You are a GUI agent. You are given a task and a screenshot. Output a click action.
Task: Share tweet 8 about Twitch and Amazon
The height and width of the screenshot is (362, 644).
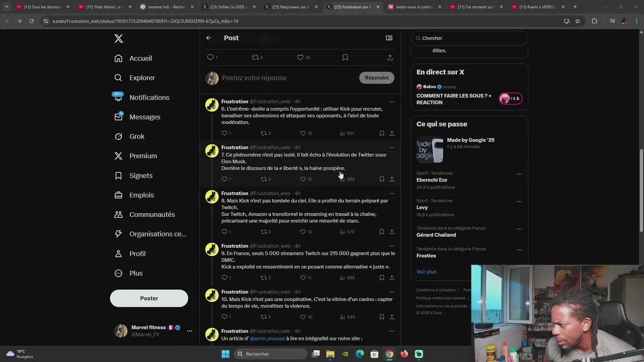click(391, 232)
